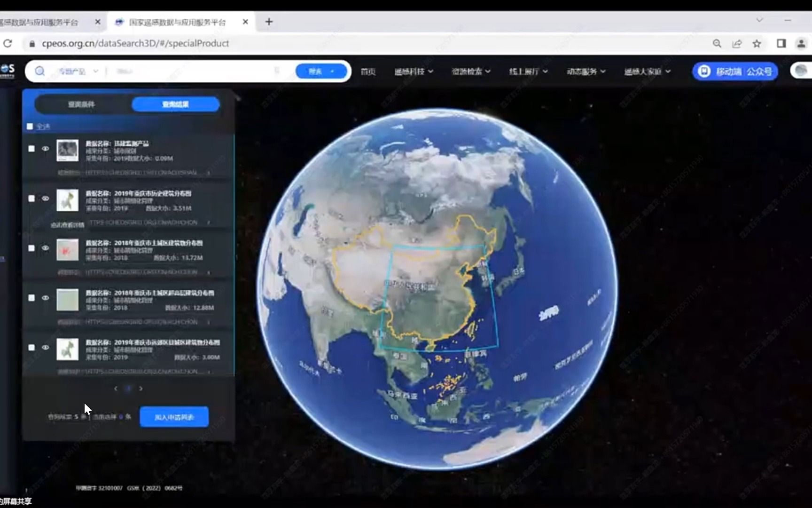Expand the 遥感大家庭 navigation menu
The image size is (812, 508).
click(648, 71)
